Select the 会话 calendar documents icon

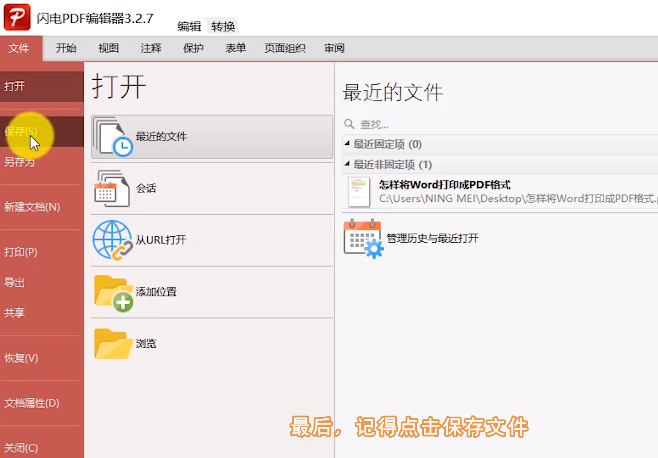pyautogui.click(x=112, y=188)
